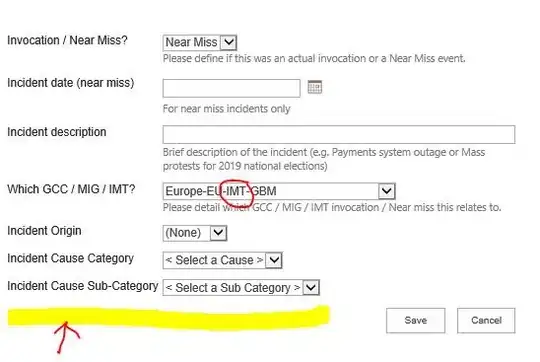Click the Incident Cause Sub-Category label
This screenshot has height=362, width=540.
(x=83, y=286)
